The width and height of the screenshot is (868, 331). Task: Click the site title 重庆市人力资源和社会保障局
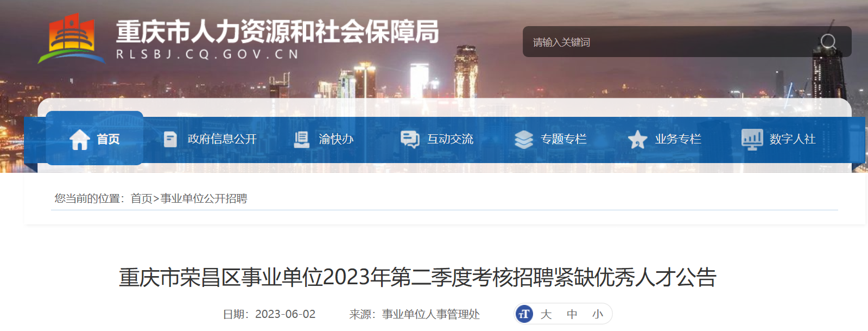277,32
